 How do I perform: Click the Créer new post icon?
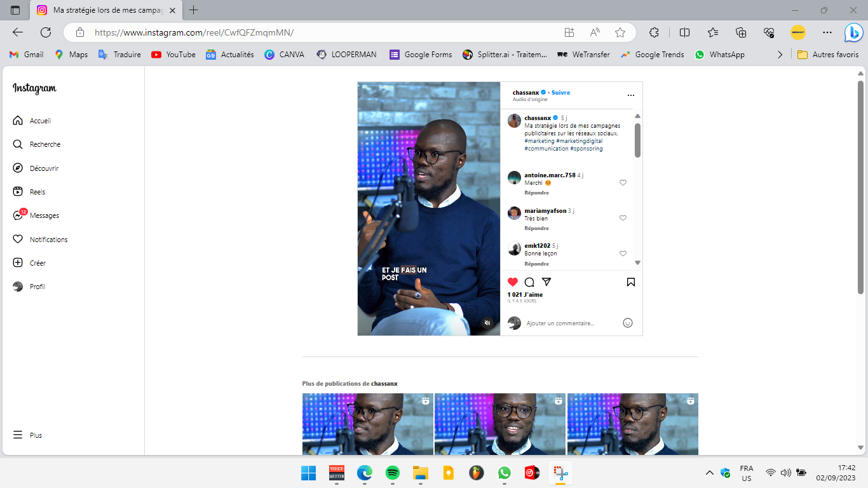click(x=37, y=263)
